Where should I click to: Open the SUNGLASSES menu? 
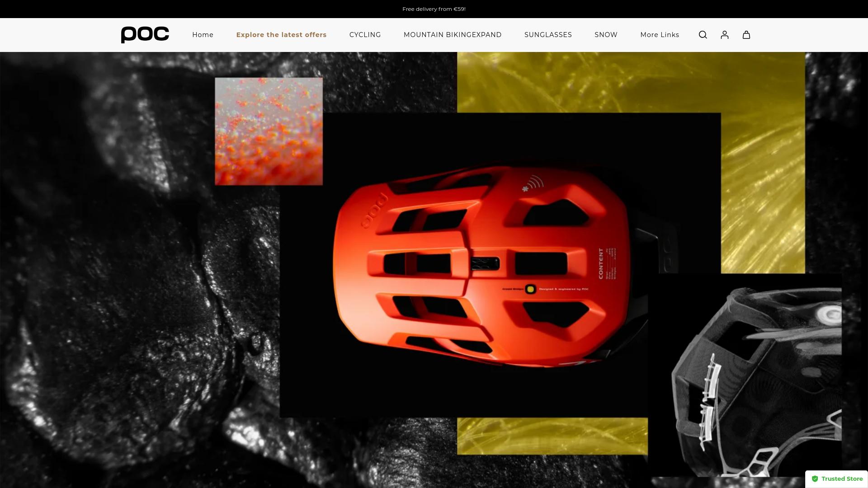tap(548, 35)
